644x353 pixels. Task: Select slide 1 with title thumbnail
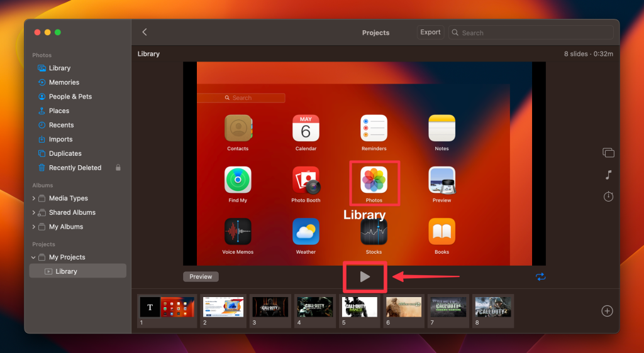(x=167, y=311)
